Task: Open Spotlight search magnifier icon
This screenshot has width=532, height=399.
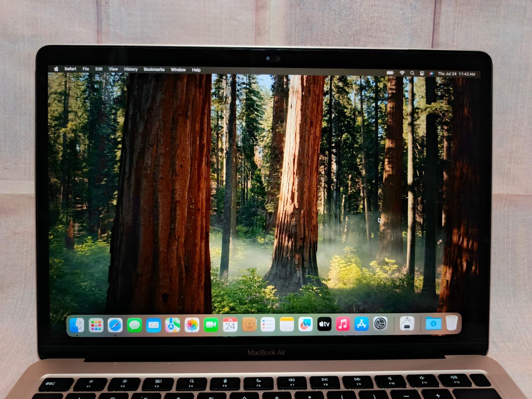Action: [x=412, y=73]
